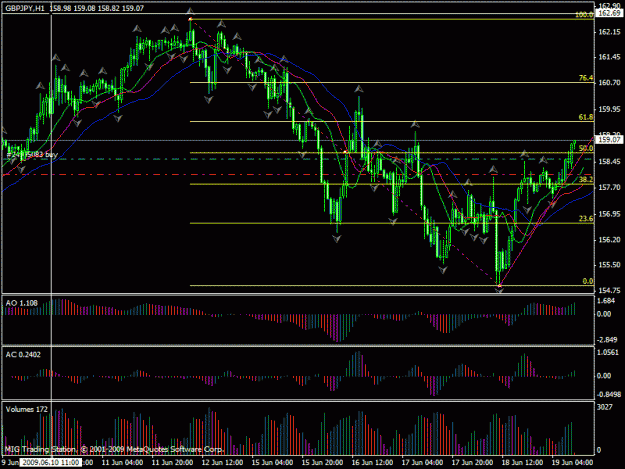Click the 154.75 price scale value
Image resolution: width=625 pixels, height=469 pixels.
(x=609, y=290)
